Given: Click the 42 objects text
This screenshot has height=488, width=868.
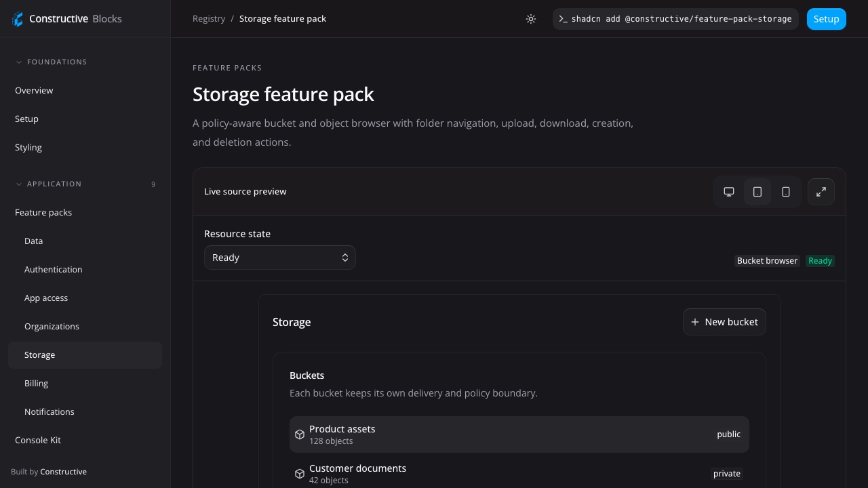Looking at the screenshot, I should click(x=329, y=481).
